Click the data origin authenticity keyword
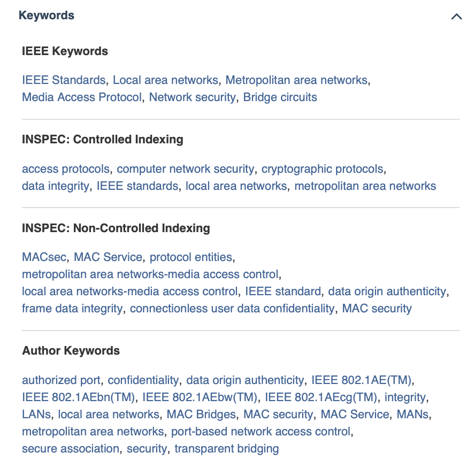474x476 pixels. pos(385,291)
